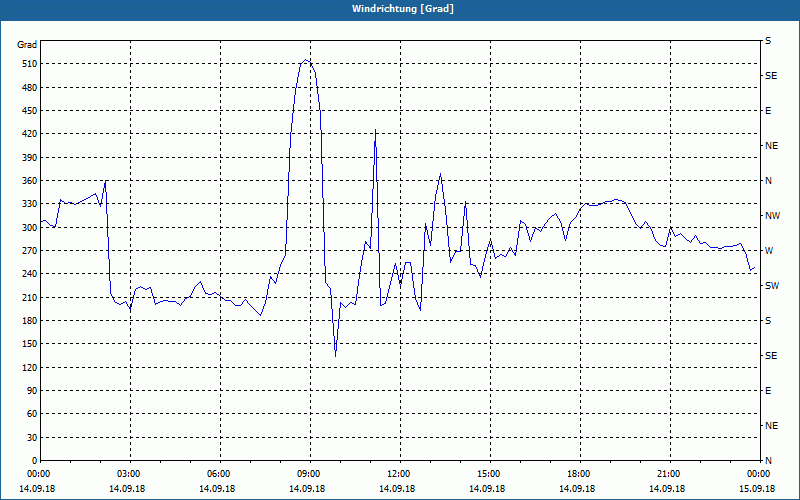
Task: Select the y-axis value 0 at the origin
Action: (34, 461)
